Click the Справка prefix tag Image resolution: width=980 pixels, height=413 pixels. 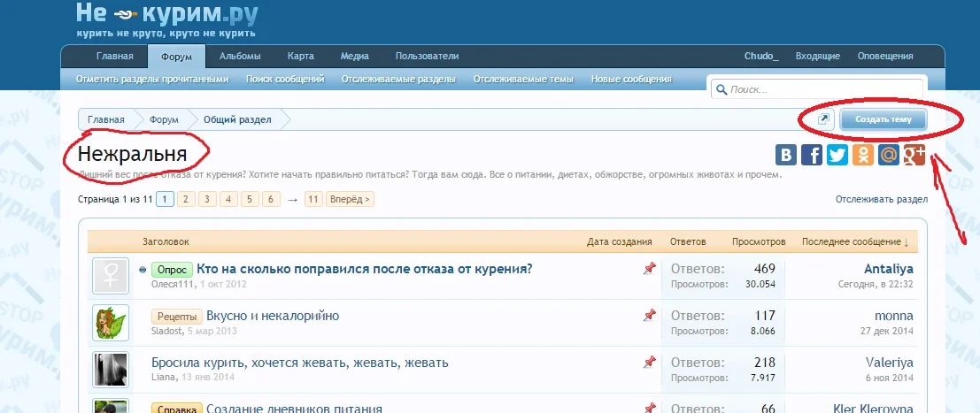177,409
